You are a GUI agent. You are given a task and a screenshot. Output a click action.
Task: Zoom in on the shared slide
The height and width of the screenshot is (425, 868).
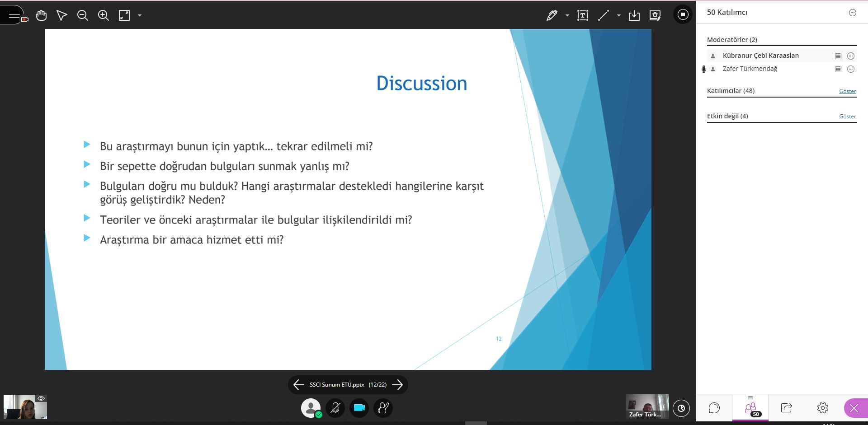[103, 15]
